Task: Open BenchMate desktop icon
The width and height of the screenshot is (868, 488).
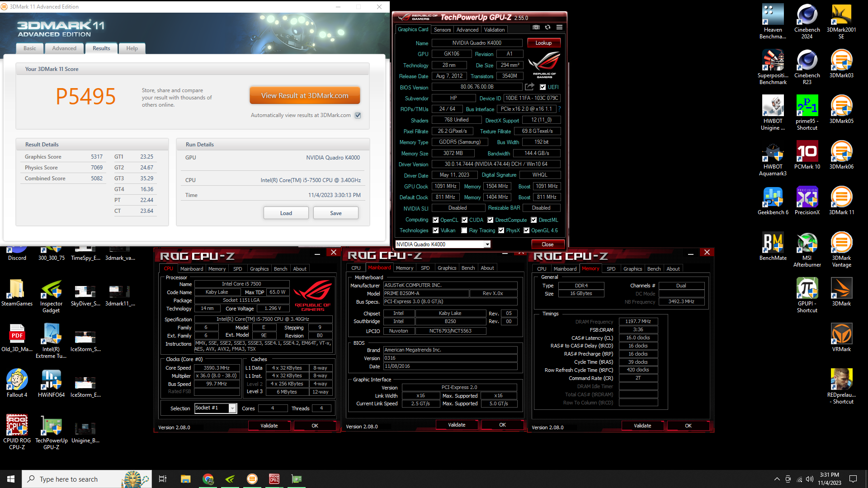Action: tap(773, 246)
